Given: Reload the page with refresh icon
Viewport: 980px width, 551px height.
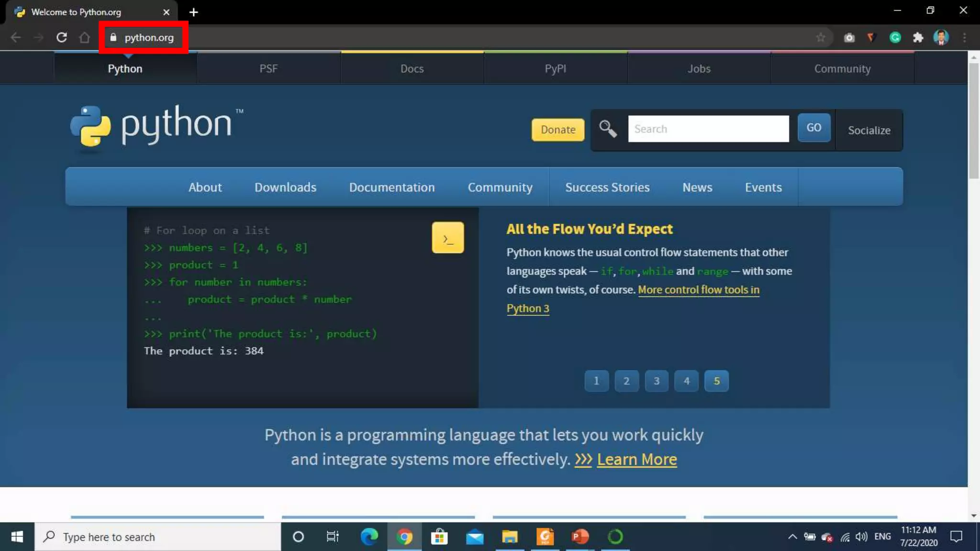Looking at the screenshot, I should (x=62, y=37).
